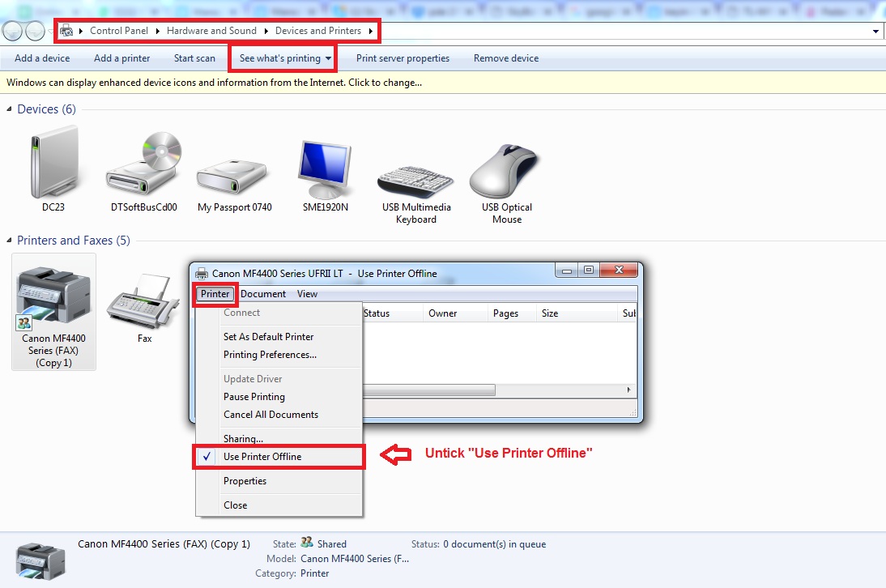The width and height of the screenshot is (886, 588).
Task: Open the See what's printing dropdown arrow
Action: tap(328, 58)
